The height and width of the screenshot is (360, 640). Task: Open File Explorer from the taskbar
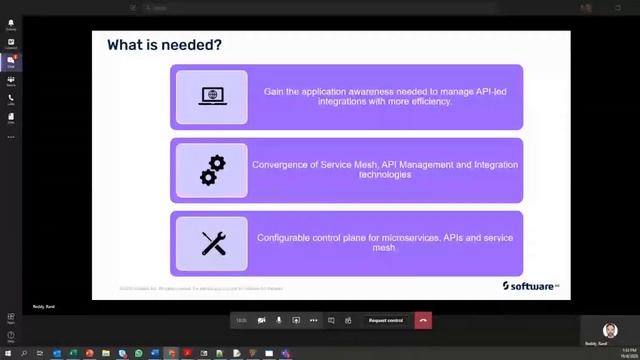106,353
